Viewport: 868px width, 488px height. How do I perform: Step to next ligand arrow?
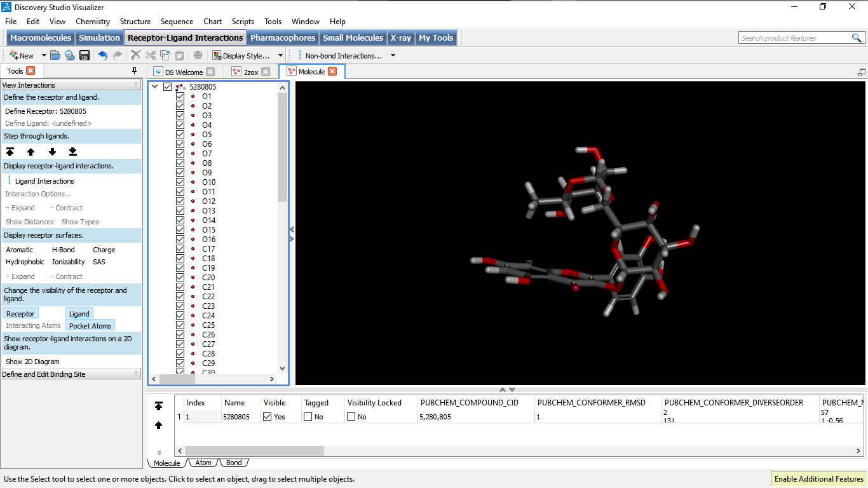click(52, 151)
